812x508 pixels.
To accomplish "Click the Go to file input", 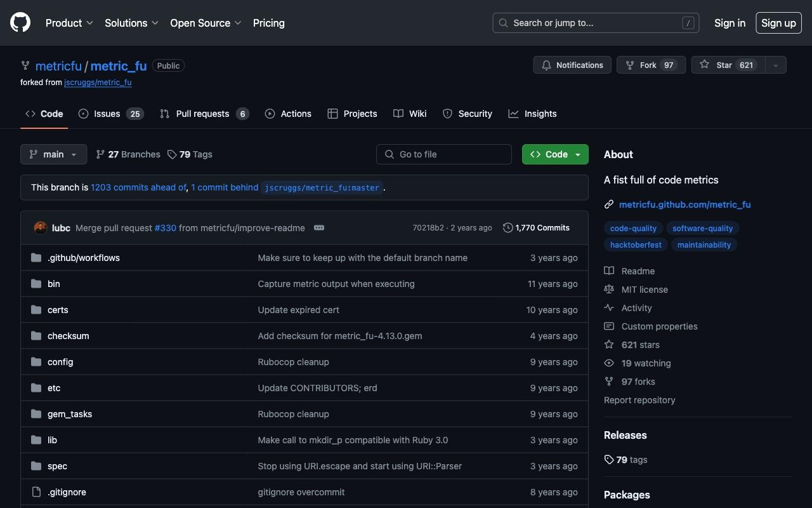I will tap(444, 154).
